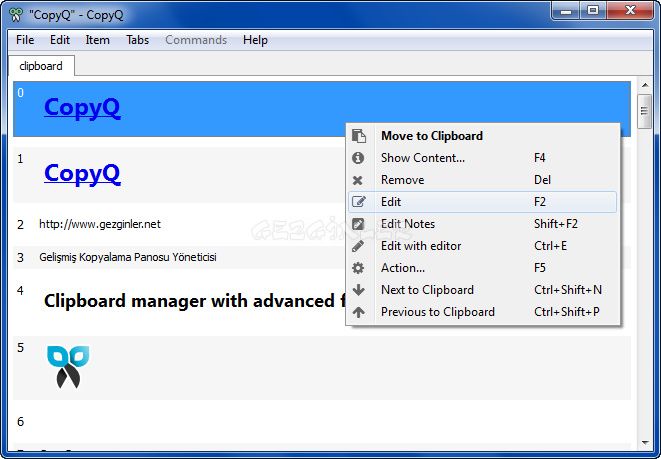Choose Edit from the context menu

[x=482, y=201]
